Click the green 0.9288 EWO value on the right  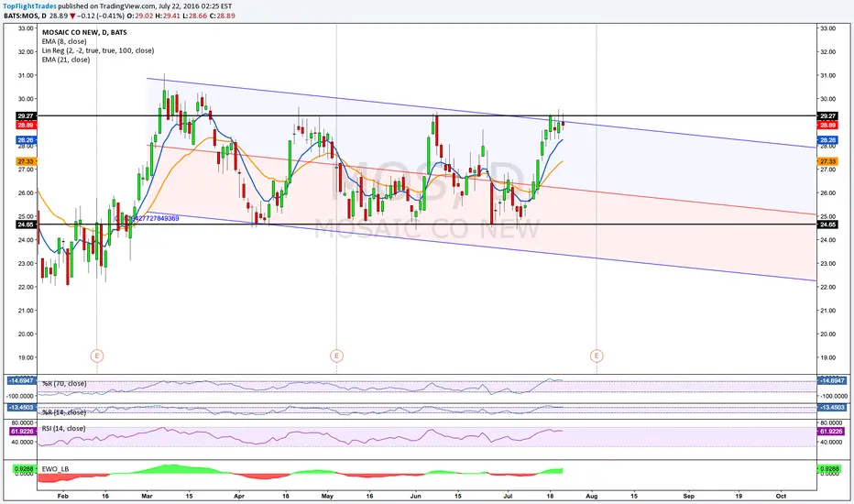pos(828,468)
